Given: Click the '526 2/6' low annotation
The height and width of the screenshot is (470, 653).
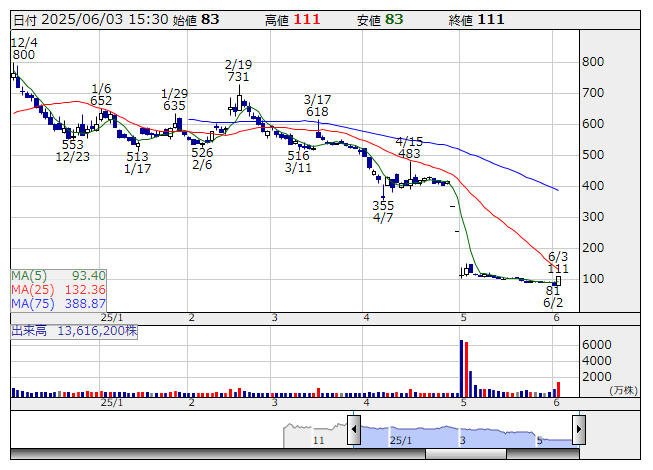Looking at the screenshot, I should coord(202,159).
